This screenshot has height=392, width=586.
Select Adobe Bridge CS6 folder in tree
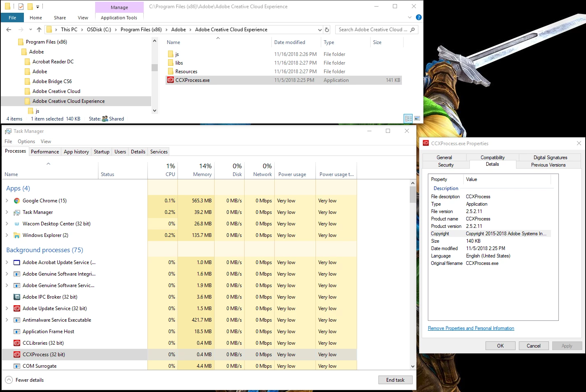pos(52,81)
